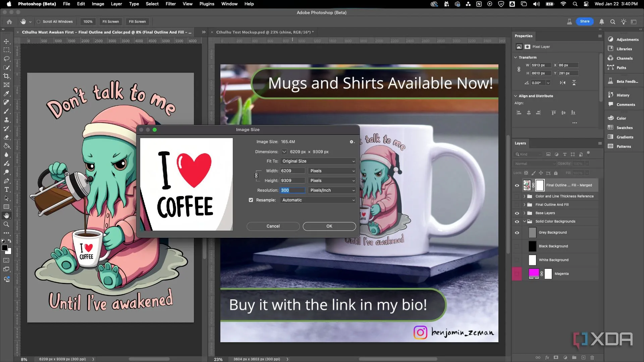644x362 pixels.
Task: Click the Magenta layer color thumbnail
Action: click(x=534, y=274)
